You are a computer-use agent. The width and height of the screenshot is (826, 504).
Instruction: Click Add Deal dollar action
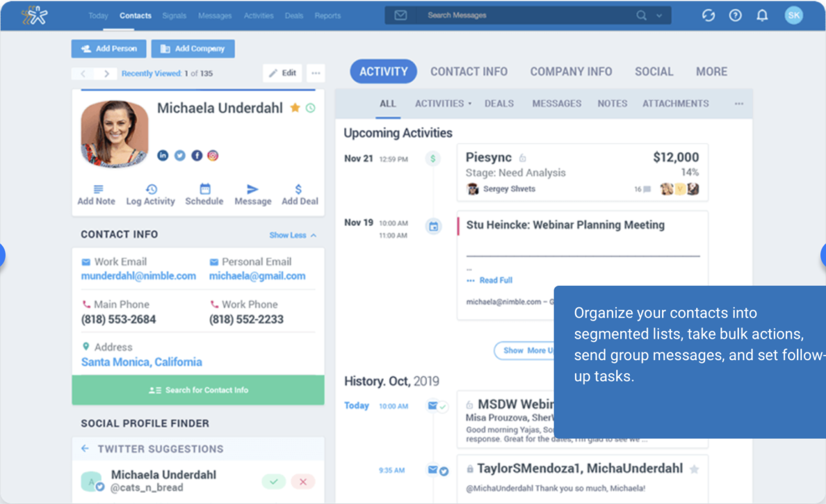coord(299,195)
